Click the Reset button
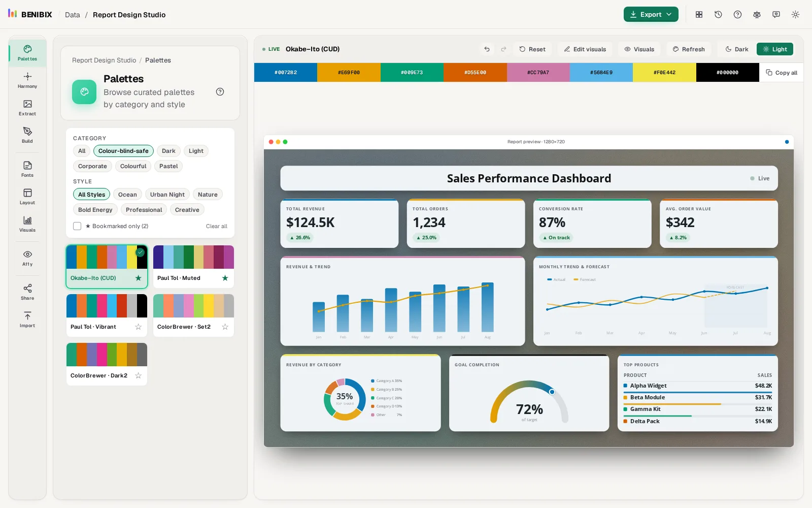The image size is (812, 508). (532, 49)
